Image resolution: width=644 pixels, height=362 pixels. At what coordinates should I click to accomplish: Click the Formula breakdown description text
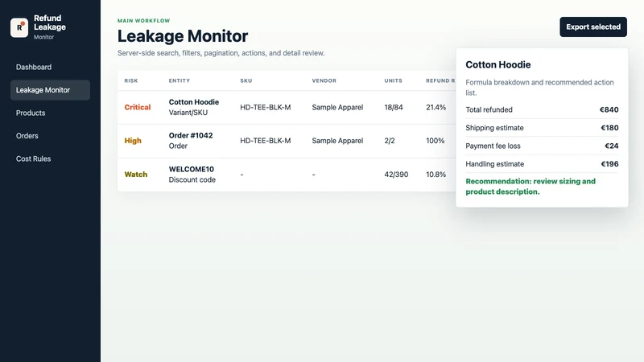(539, 88)
